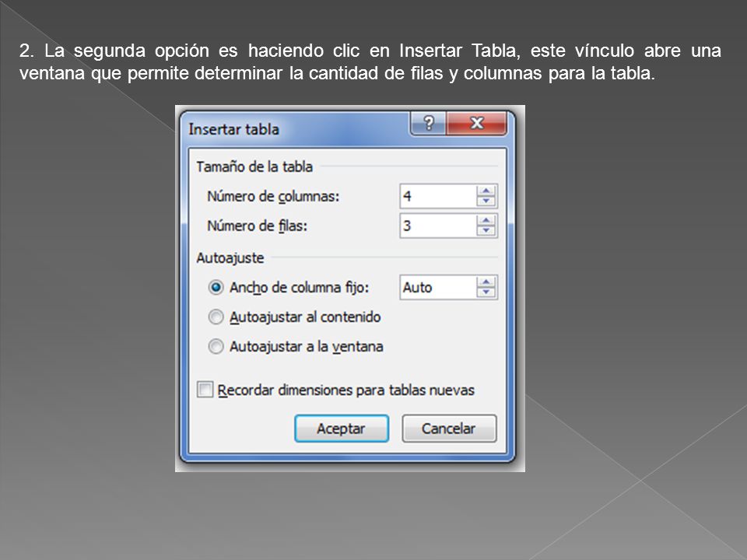
Task: Click the Tamaño de la tabla label
Action: (x=254, y=166)
